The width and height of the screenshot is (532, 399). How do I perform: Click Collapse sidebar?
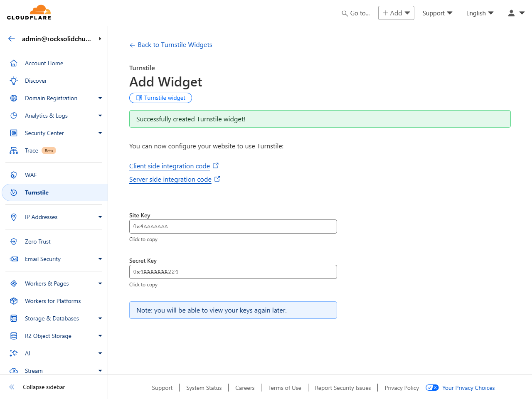44,387
